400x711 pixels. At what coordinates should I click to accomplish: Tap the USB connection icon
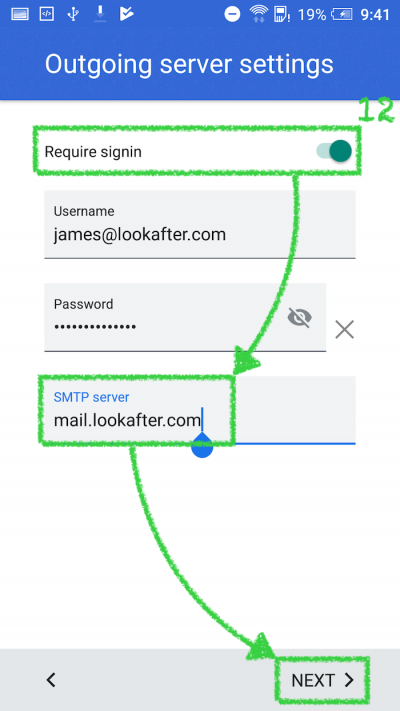pyautogui.click(x=73, y=15)
